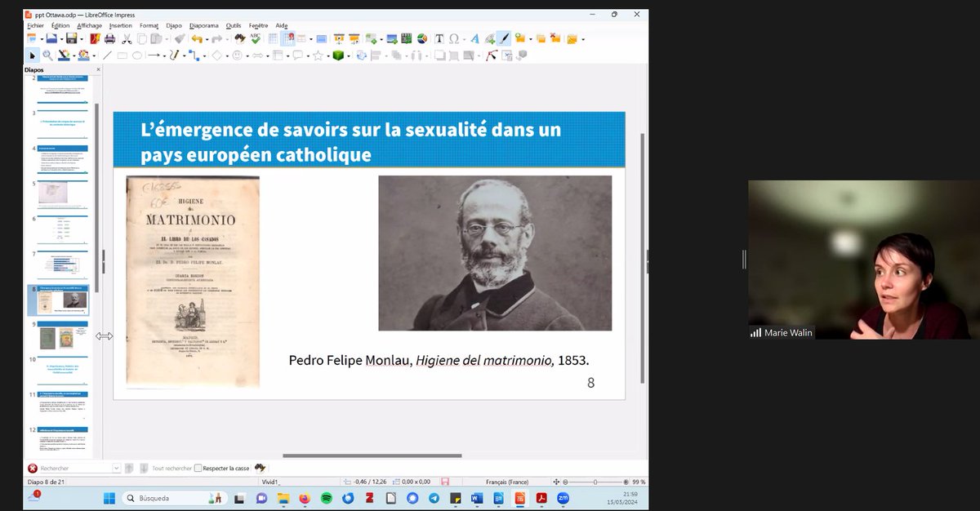This screenshot has width=980, height=511.
Task: Click the Búsqueda taskbar search box
Action: (176, 498)
